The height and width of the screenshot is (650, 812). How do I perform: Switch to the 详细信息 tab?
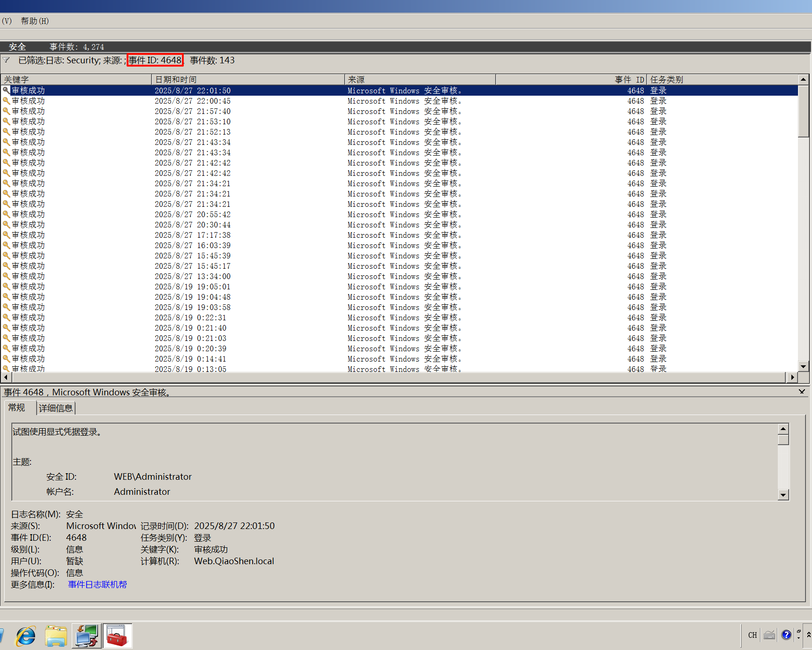(56, 408)
